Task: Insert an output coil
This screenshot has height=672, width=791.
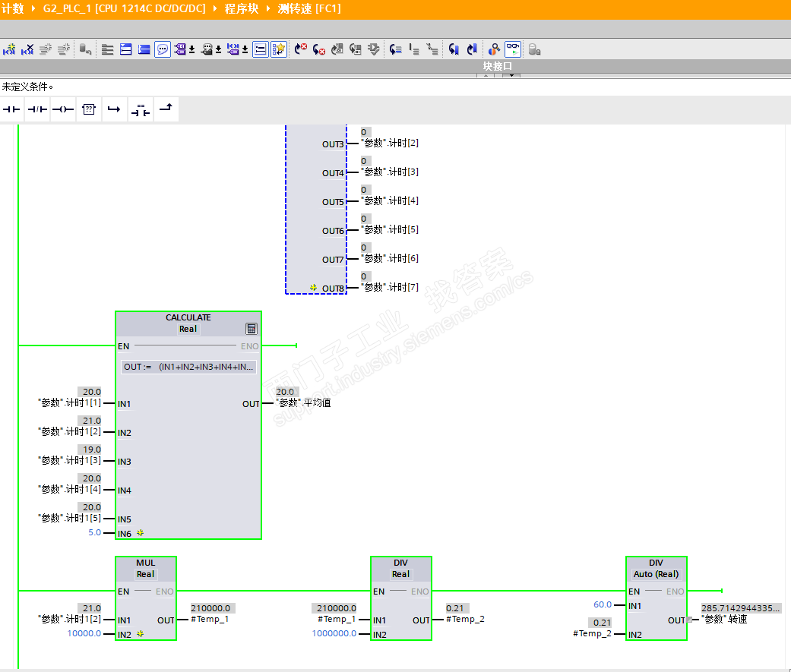Action: pos(63,109)
